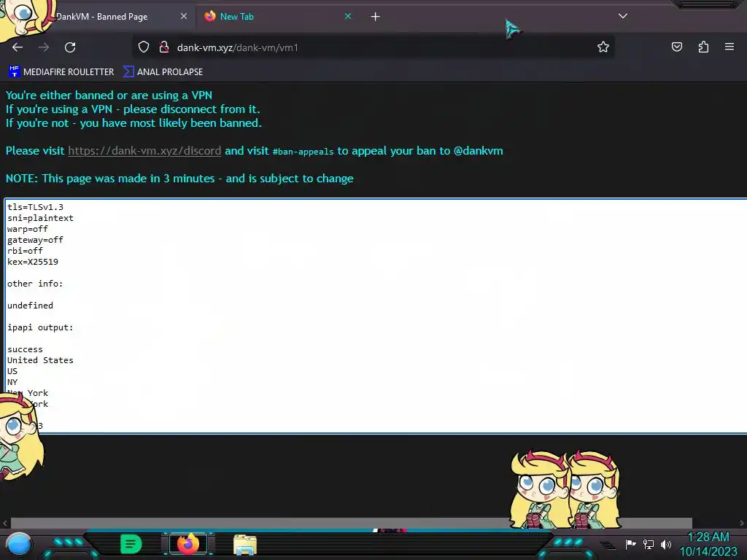Open the MEDIAFIRE ROULETTER bookmark
Viewport: 747px width, 560px height.
[x=61, y=72]
